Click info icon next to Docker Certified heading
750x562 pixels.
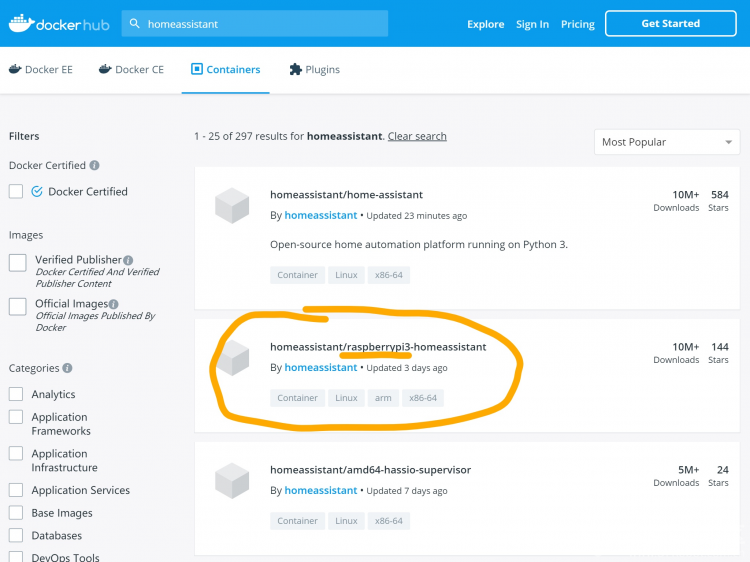point(95,165)
